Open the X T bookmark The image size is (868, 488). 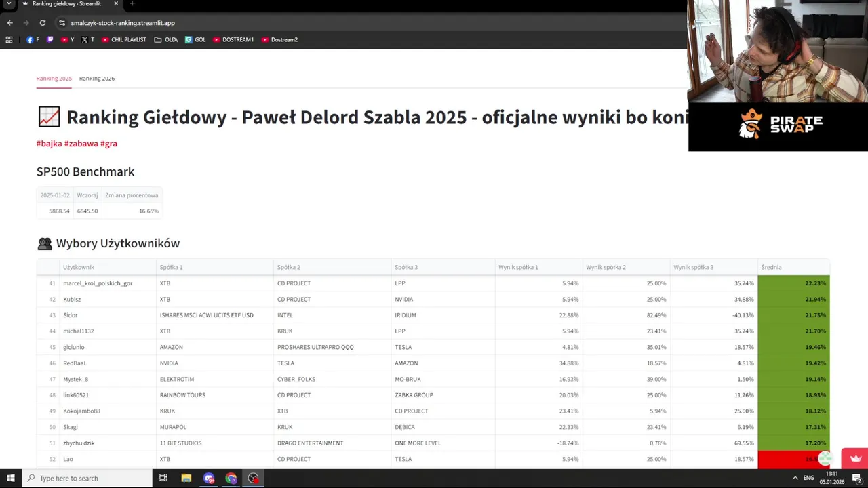tap(88, 39)
